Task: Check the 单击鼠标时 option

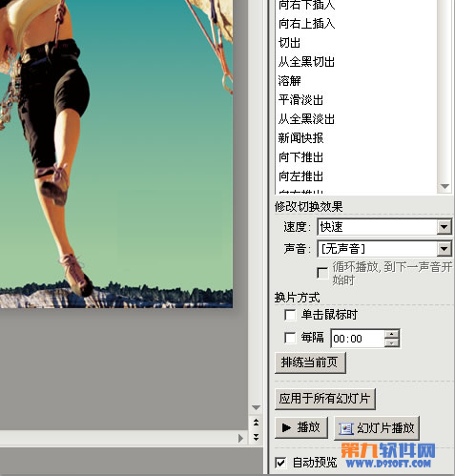Action: pyautogui.click(x=290, y=315)
